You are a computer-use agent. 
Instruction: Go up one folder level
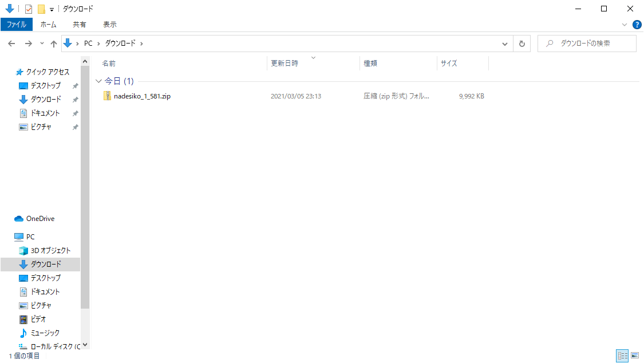point(53,44)
